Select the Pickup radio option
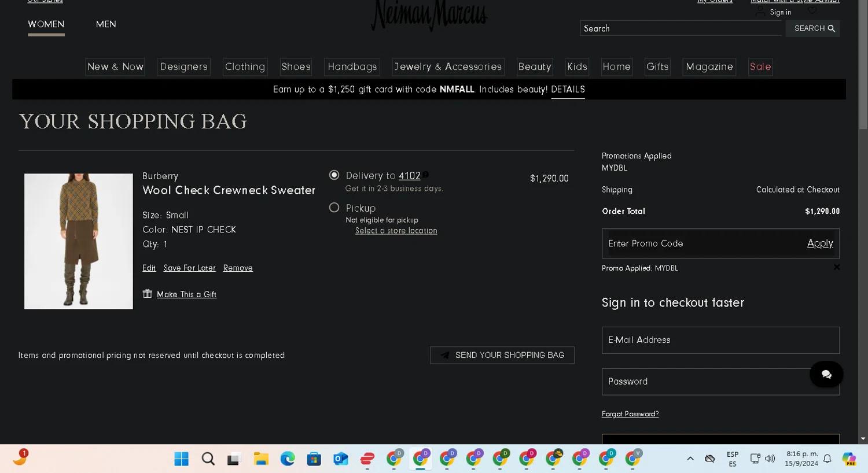The width and height of the screenshot is (868, 473). tap(334, 208)
